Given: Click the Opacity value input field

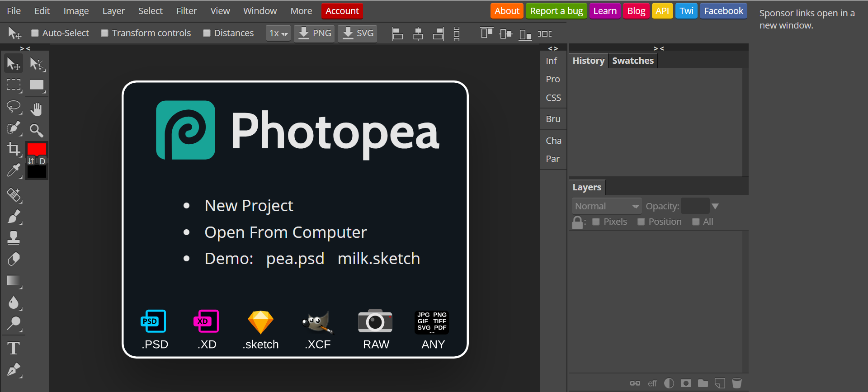Looking at the screenshot, I should pyautogui.click(x=695, y=206).
